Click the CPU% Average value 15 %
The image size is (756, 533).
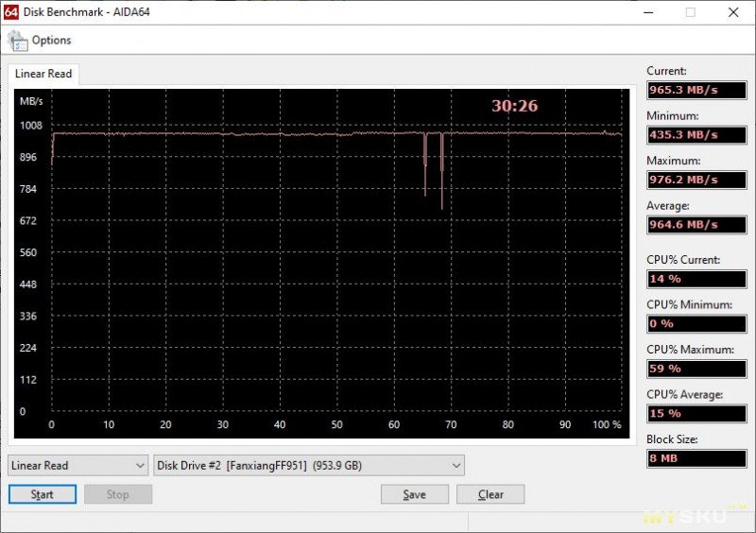[696, 413]
